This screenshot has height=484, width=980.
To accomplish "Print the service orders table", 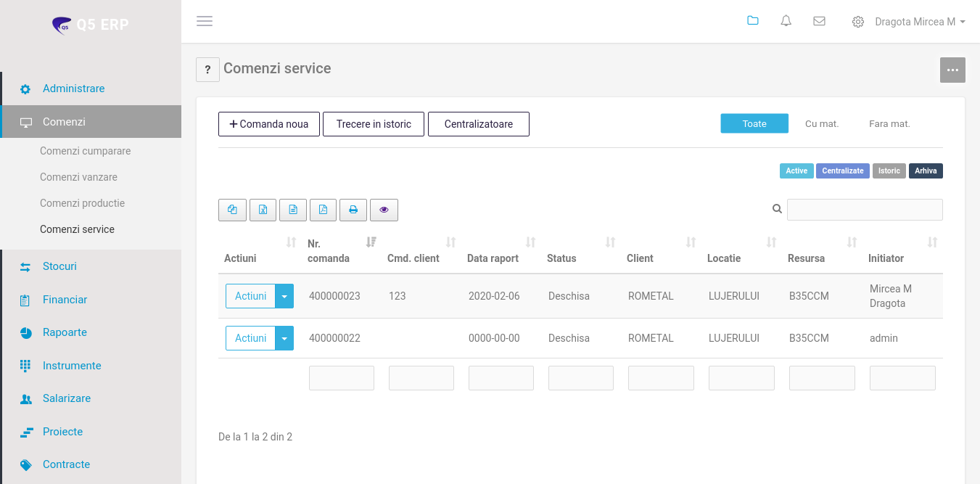I will point(353,210).
